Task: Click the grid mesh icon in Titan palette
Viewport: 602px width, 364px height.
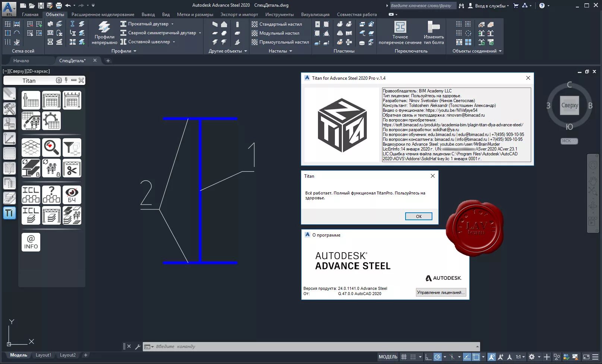Action: (31, 148)
